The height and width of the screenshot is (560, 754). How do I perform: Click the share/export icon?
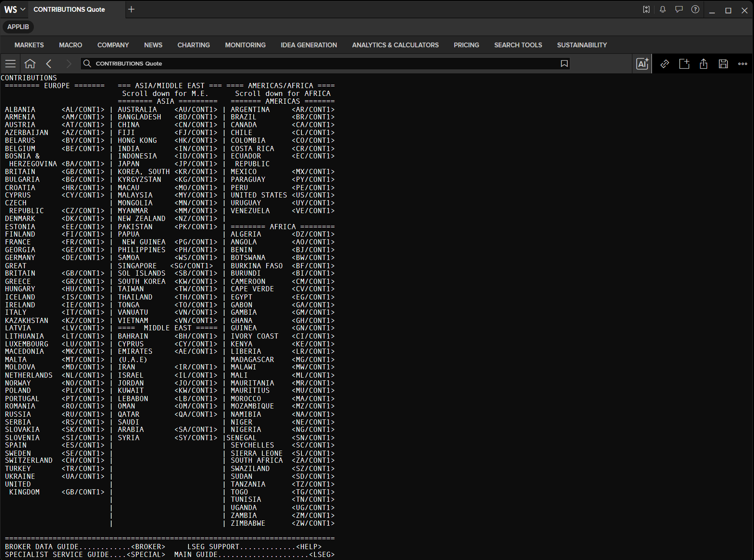tap(704, 64)
